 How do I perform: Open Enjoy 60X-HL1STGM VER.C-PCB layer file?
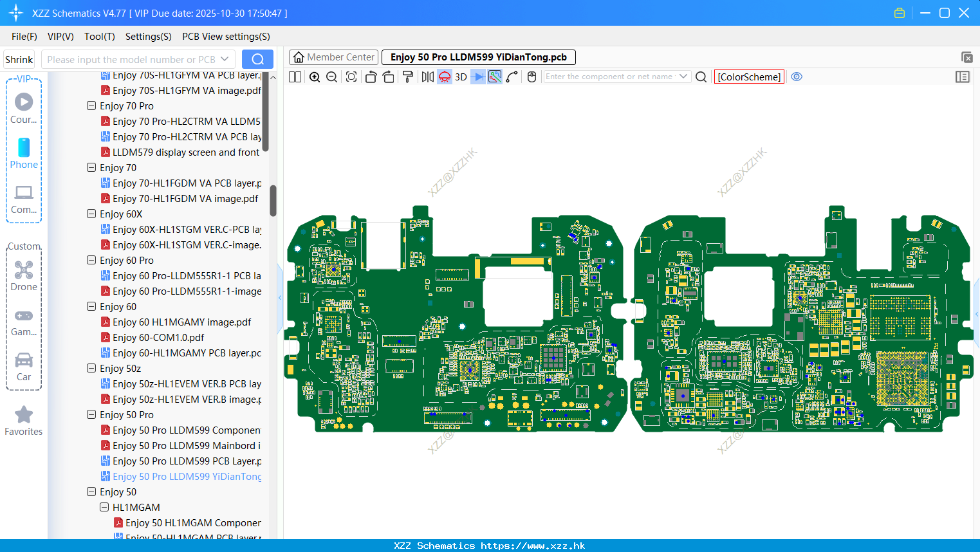(x=181, y=229)
